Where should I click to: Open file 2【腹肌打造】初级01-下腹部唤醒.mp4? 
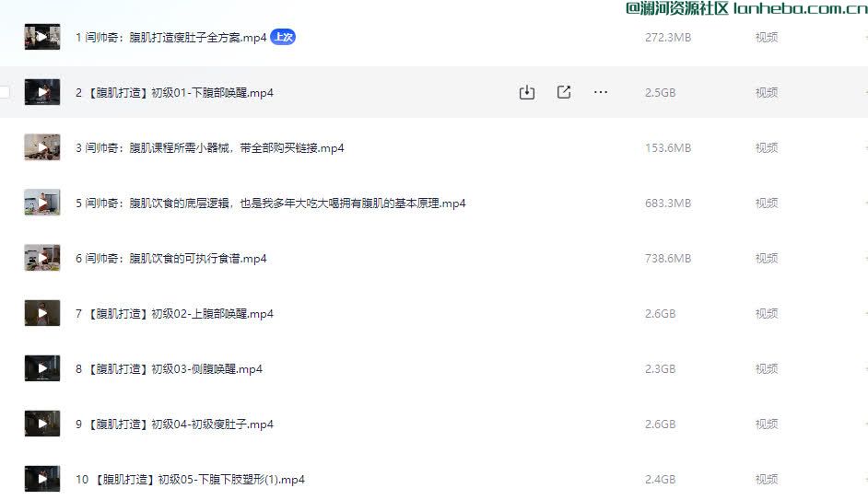pyautogui.click(x=174, y=93)
